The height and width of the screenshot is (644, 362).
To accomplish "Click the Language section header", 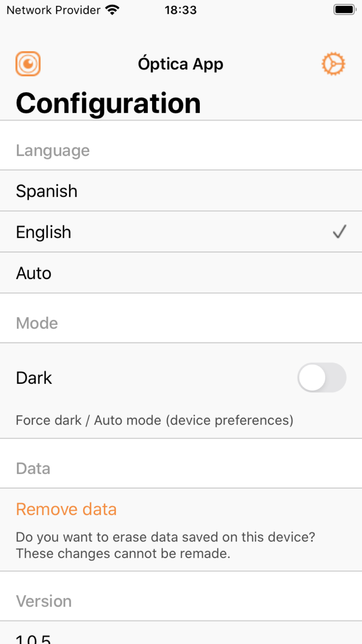I will pyautogui.click(x=53, y=150).
